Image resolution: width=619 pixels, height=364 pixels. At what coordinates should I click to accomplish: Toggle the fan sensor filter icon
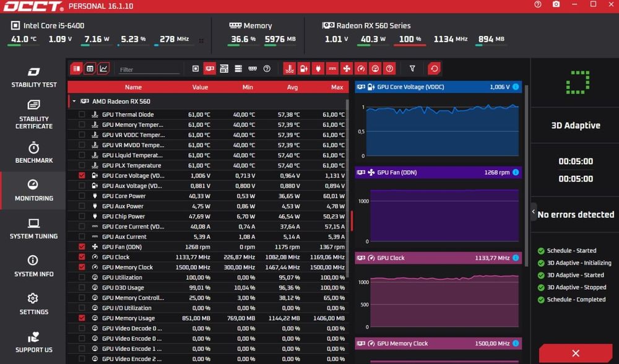click(x=347, y=69)
